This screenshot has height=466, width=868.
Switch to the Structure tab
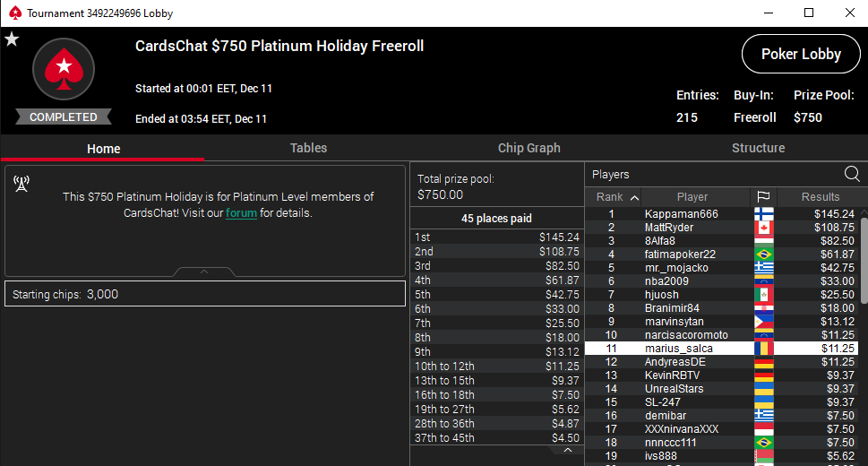click(758, 148)
